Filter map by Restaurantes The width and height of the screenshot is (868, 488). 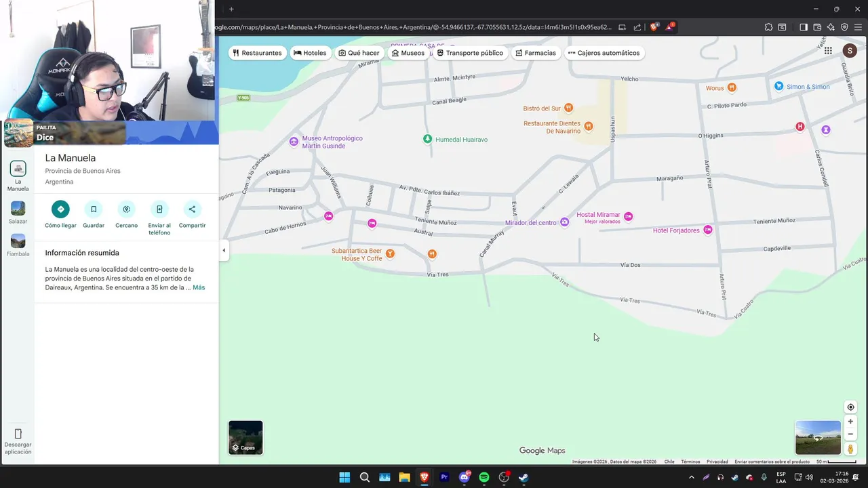click(x=257, y=53)
